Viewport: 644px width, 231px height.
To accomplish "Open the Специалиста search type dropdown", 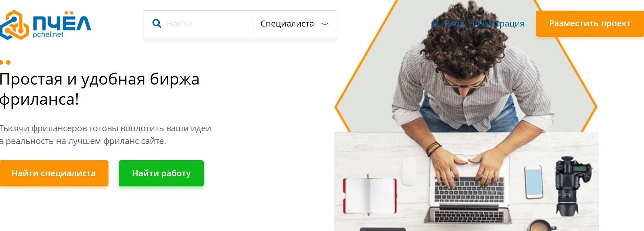I will (x=295, y=24).
